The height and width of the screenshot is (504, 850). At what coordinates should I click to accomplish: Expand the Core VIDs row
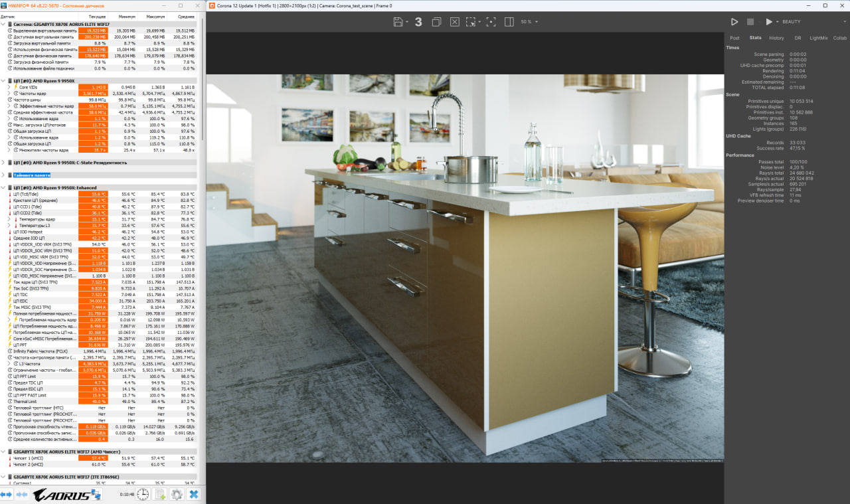tap(9, 87)
